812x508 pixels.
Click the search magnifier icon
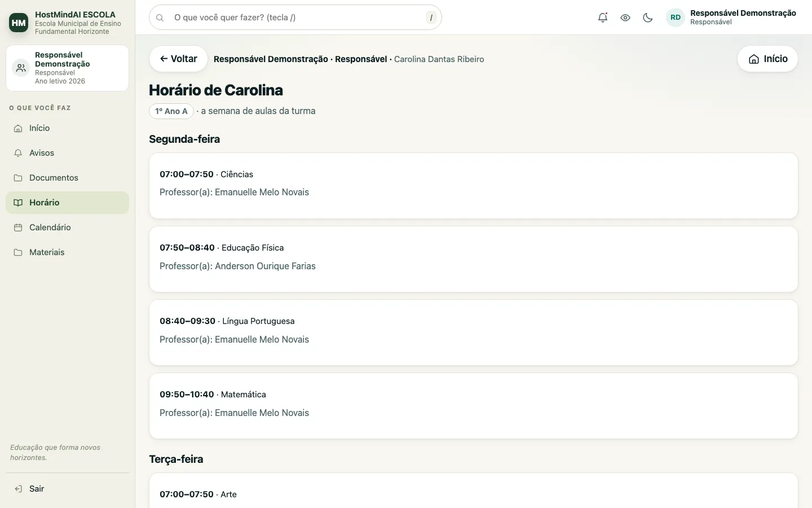160,17
